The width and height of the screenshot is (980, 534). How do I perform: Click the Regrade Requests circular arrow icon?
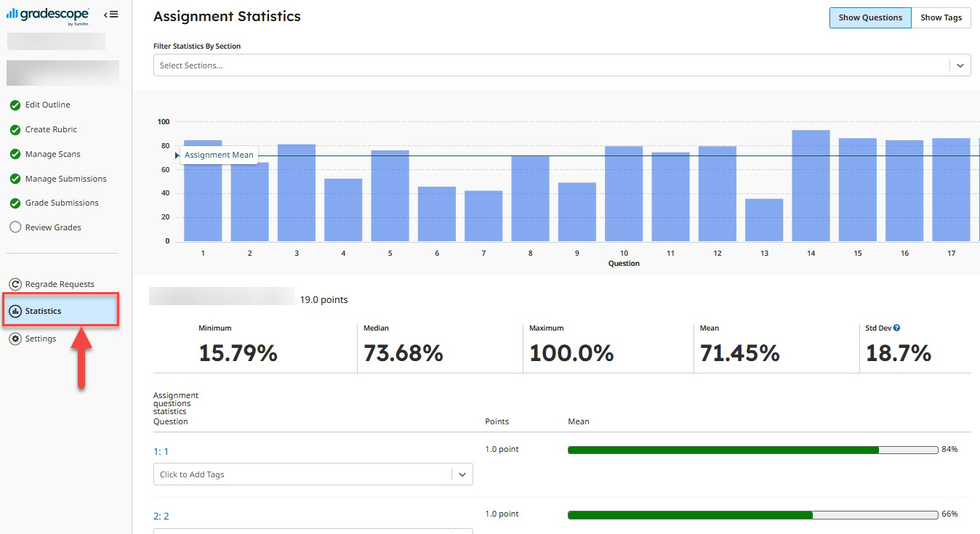coord(15,284)
